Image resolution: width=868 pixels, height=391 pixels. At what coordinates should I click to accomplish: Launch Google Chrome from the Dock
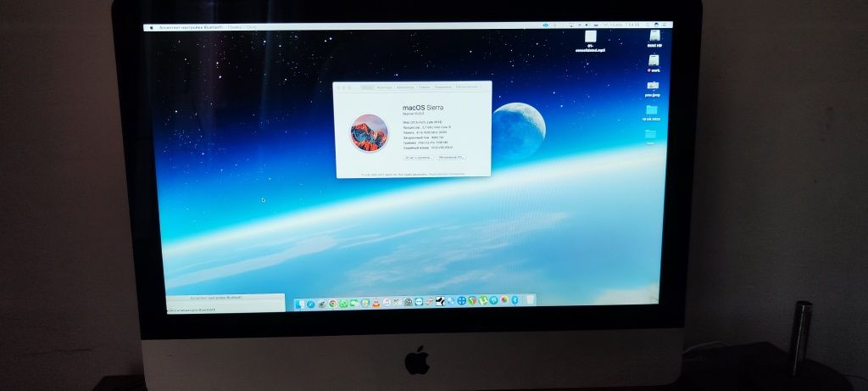(x=332, y=304)
